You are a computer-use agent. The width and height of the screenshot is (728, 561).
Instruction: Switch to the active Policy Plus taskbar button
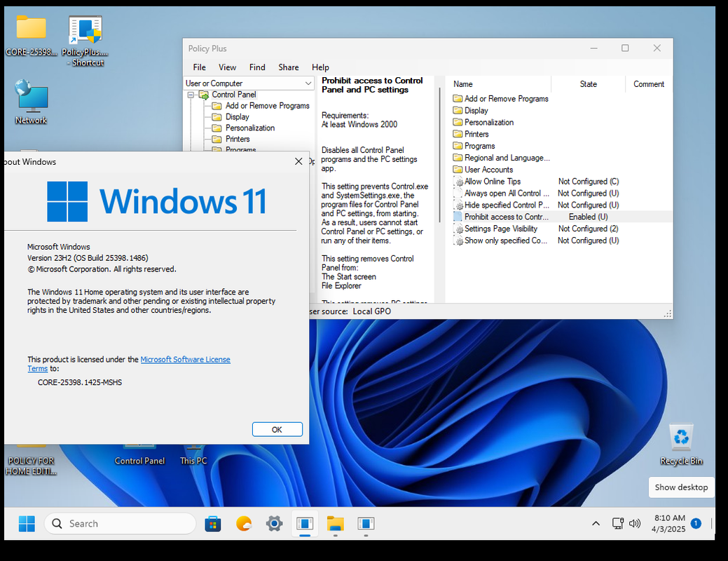pos(305,524)
